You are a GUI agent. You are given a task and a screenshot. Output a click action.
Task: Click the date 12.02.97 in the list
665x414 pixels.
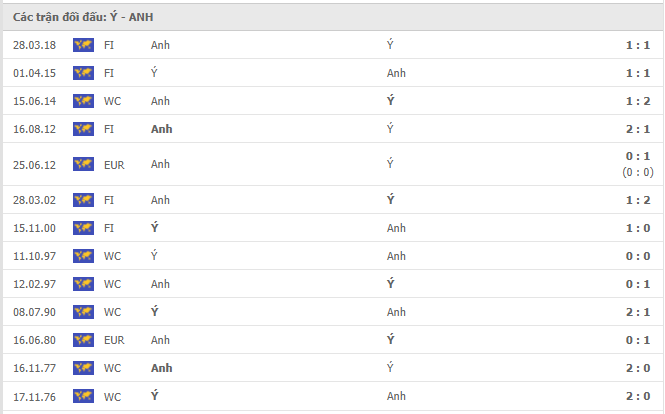point(34,284)
